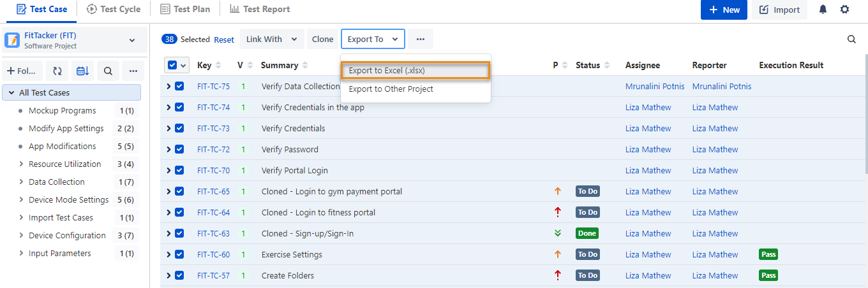This screenshot has height=288, width=868.
Task: Open the notifications bell
Action: tap(823, 10)
